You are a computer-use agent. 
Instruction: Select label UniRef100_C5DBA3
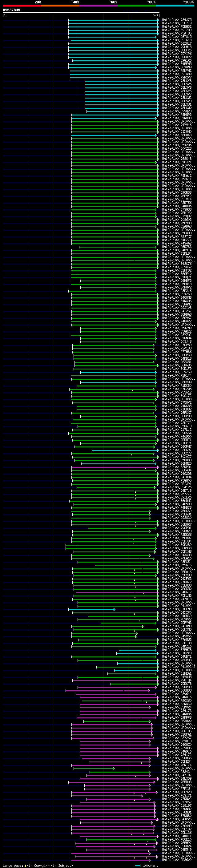click(x=177, y=460)
